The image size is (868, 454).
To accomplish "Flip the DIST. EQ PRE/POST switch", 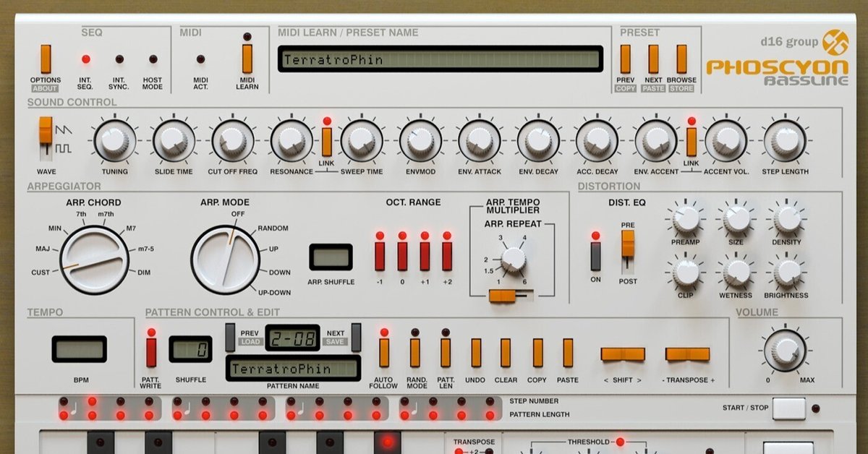I will coord(628,252).
